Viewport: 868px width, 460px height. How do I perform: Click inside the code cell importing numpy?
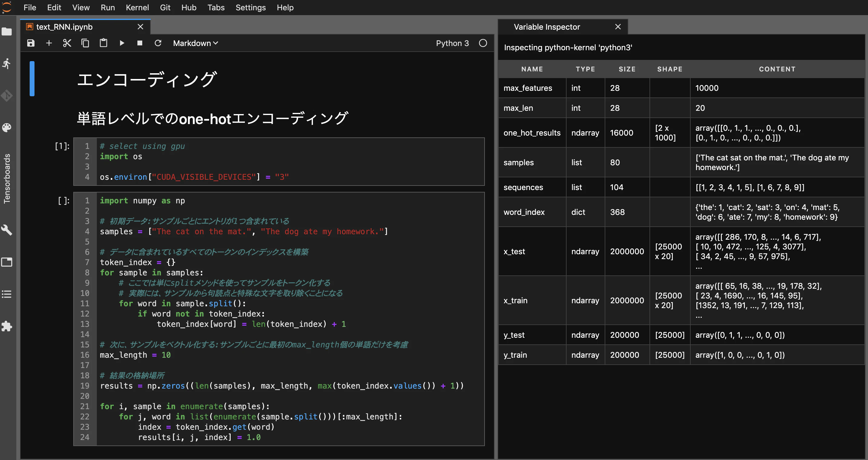(x=279, y=319)
